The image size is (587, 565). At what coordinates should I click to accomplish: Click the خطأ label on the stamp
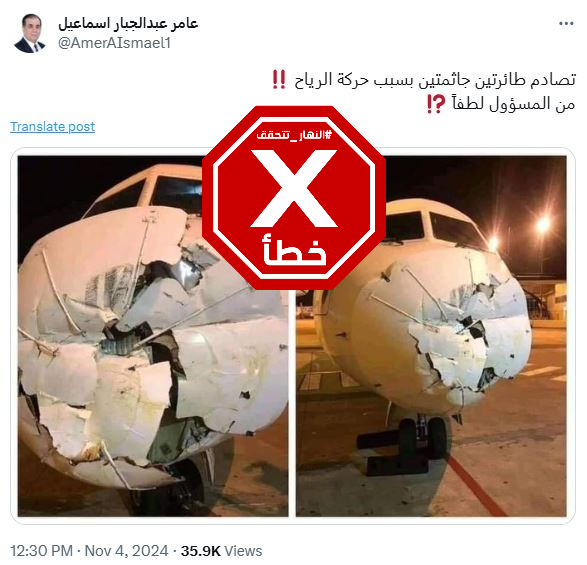coord(294,250)
